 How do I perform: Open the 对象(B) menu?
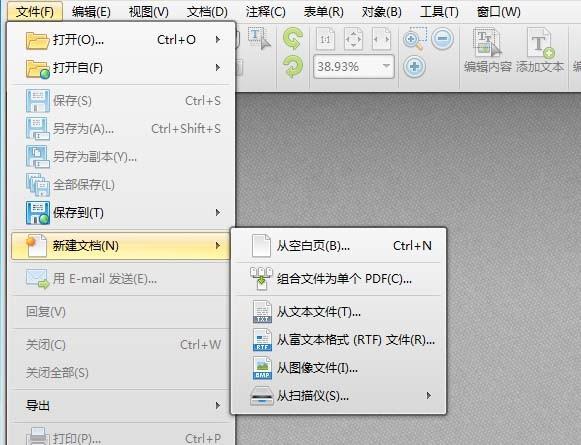point(382,12)
